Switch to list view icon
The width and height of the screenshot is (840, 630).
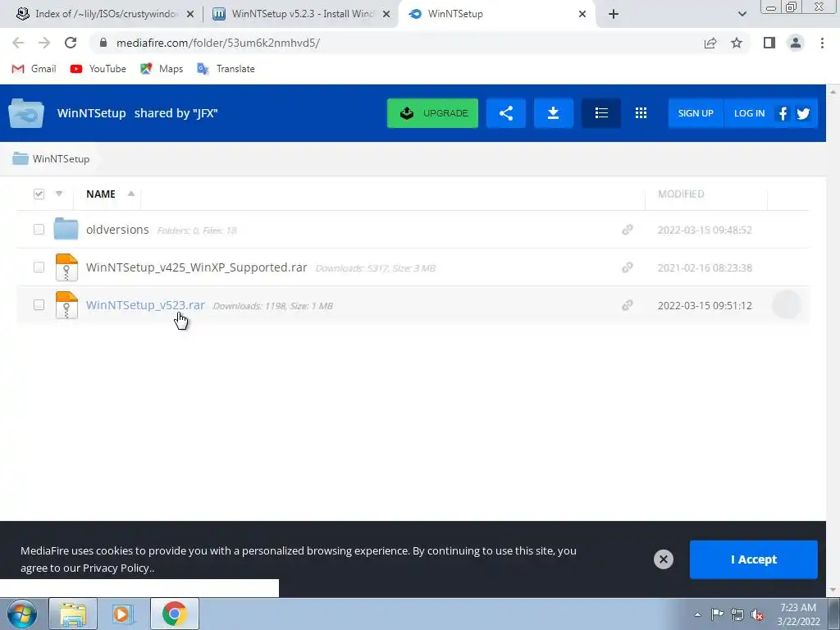pos(601,113)
